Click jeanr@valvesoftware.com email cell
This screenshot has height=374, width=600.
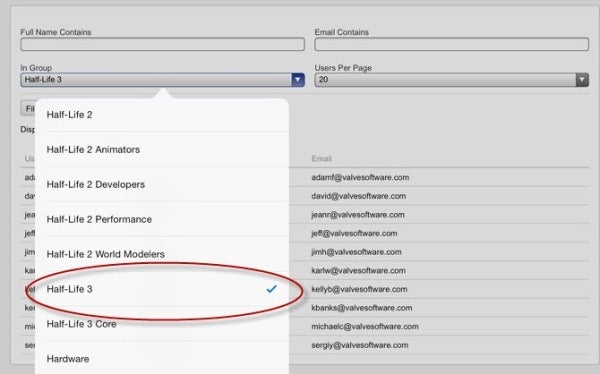pyautogui.click(x=358, y=215)
